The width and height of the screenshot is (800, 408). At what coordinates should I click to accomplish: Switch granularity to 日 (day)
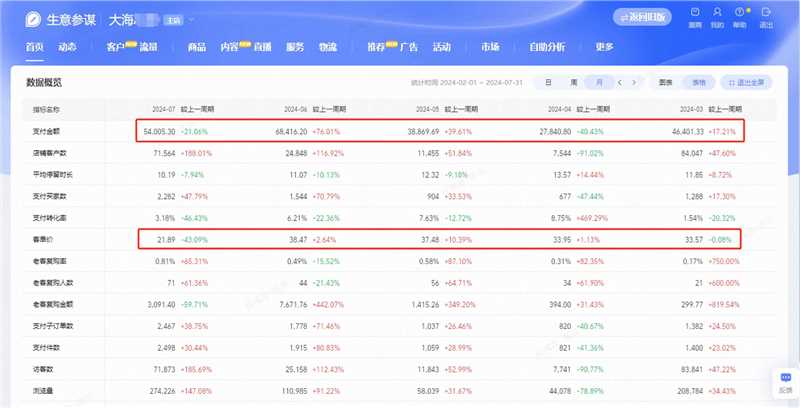tap(548, 83)
